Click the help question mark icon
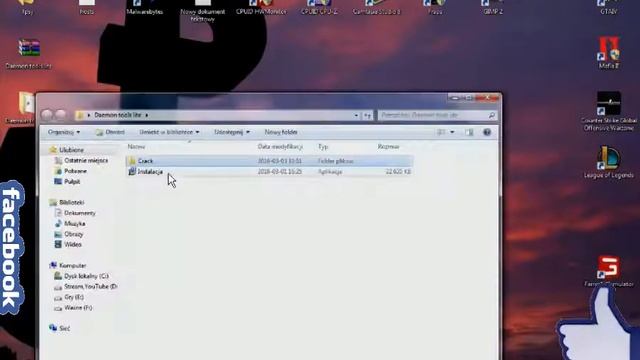Viewport: 640px width, 360px height. point(487,132)
